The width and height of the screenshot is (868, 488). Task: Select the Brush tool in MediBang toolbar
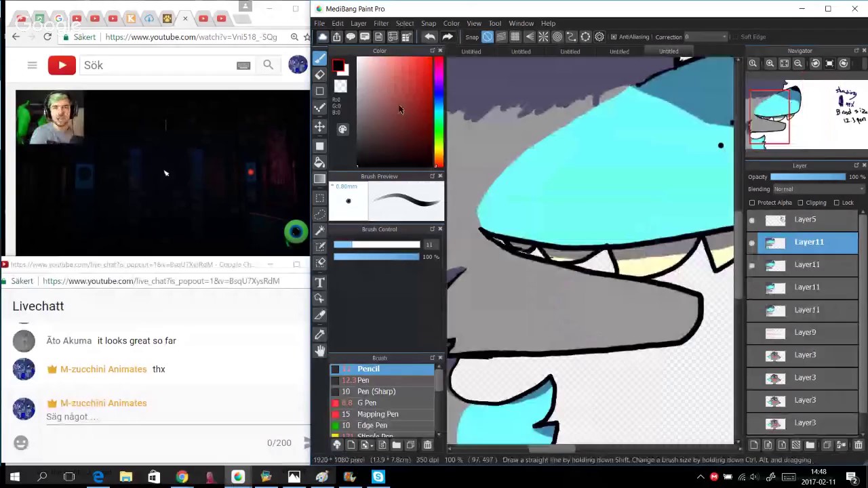pyautogui.click(x=320, y=59)
